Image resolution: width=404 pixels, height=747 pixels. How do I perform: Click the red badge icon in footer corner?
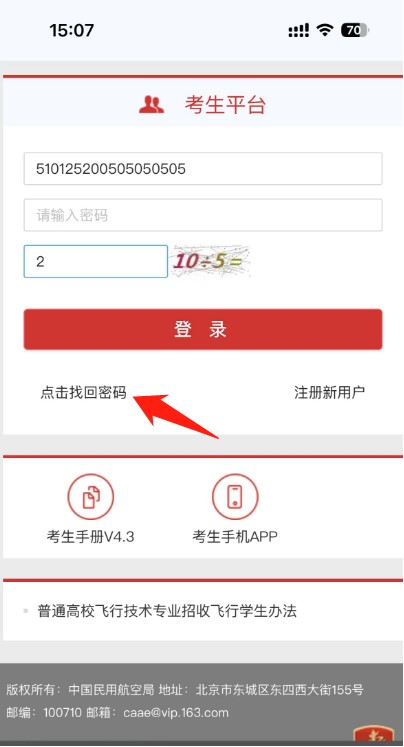(374, 736)
